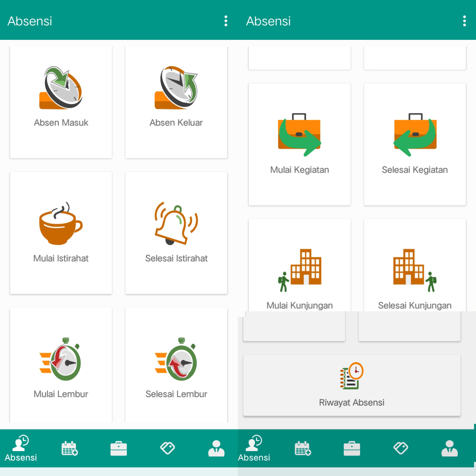Tap the Selesai Kunjungan building icon

tap(415, 270)
